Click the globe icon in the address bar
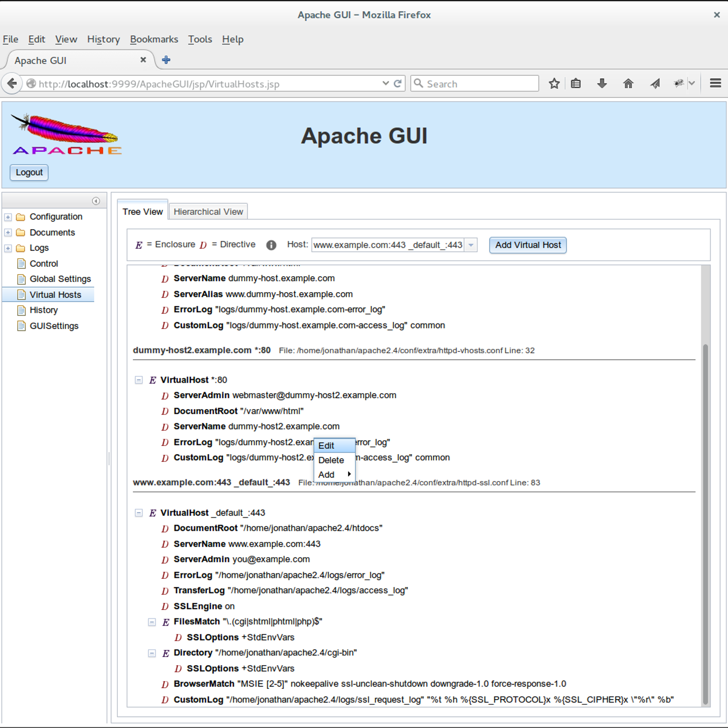Screen dimensions: 728x728 pyautogui.click(x=31, y=84)
